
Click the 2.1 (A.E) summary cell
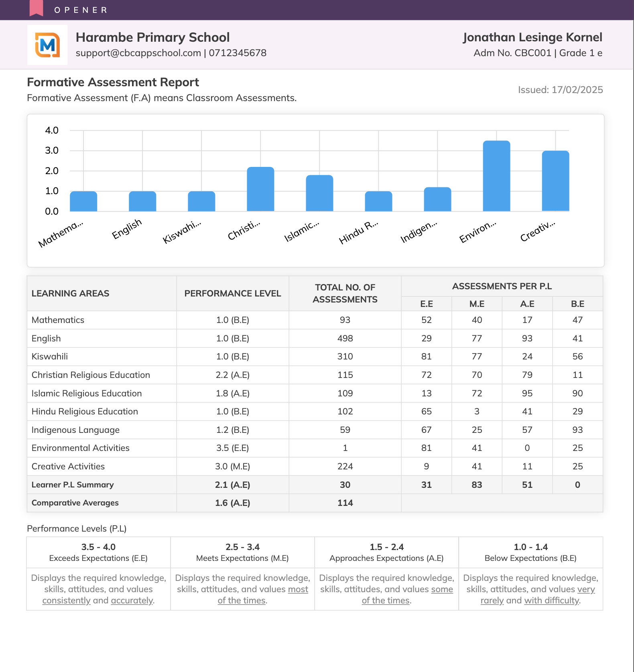(x=233, y=485)
